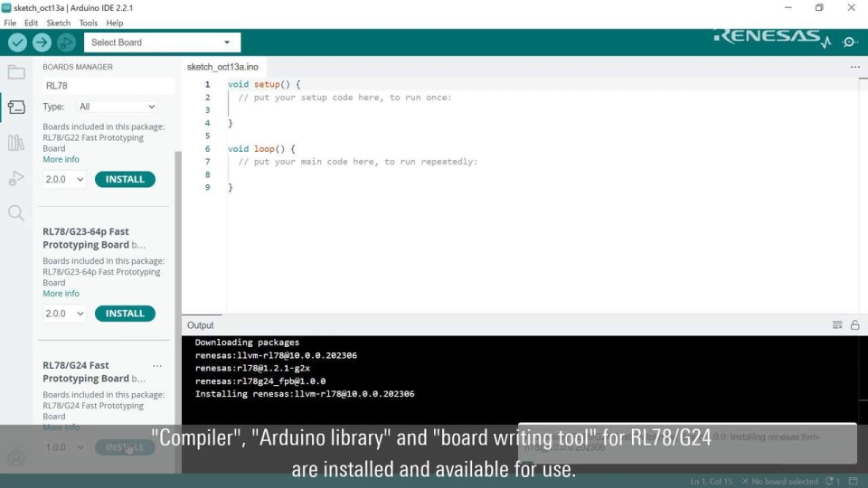Click the Boards Manager list scrollbar

pos(178,310)
